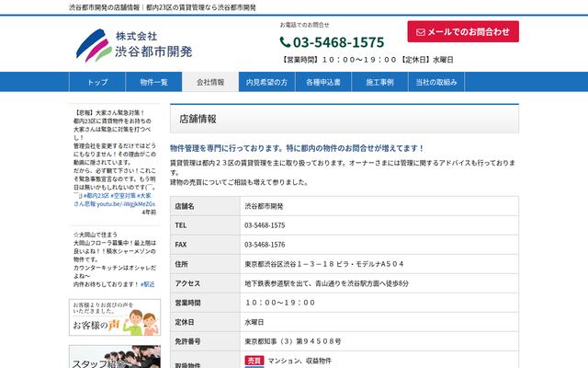
Task: Click the 免許番号 row header
Action: click(x=205, y=341)
